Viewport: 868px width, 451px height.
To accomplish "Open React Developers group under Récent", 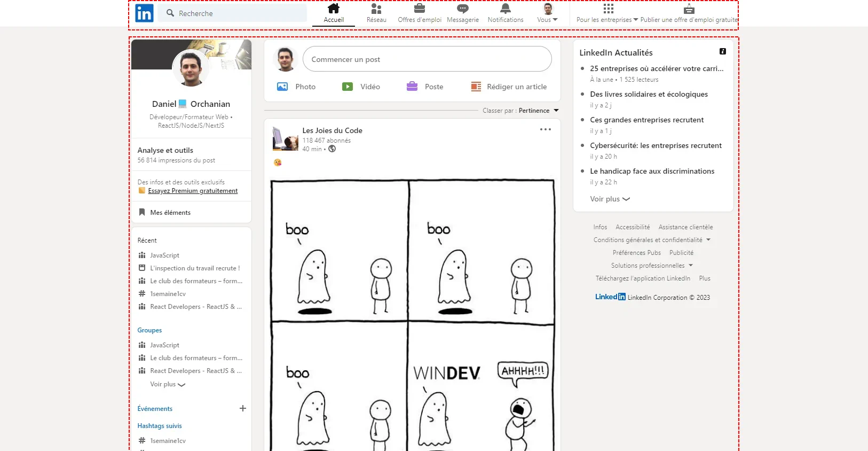I will coord(196,307).
